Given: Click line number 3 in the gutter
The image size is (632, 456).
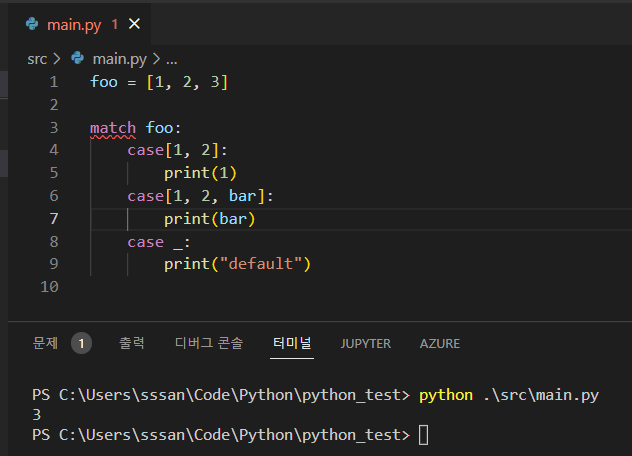Looking at the screenshot, I should point(53,128).
